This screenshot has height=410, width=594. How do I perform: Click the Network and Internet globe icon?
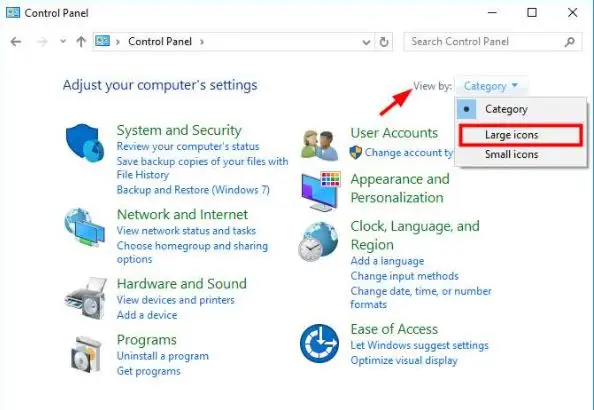tap(84, 227)
